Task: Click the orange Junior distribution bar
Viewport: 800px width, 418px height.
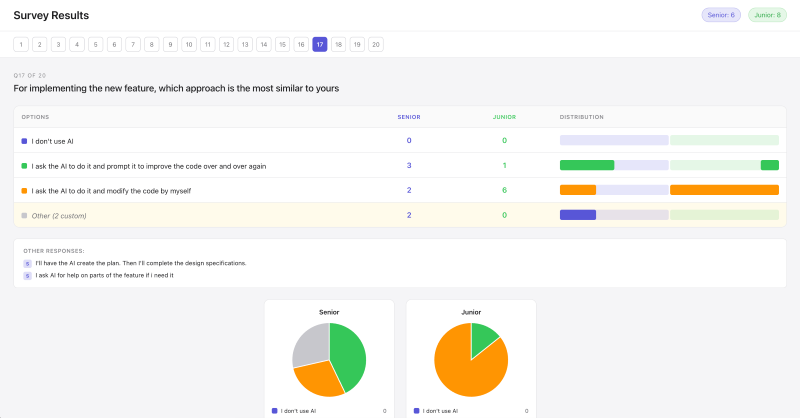Action: tap(724, 190)
